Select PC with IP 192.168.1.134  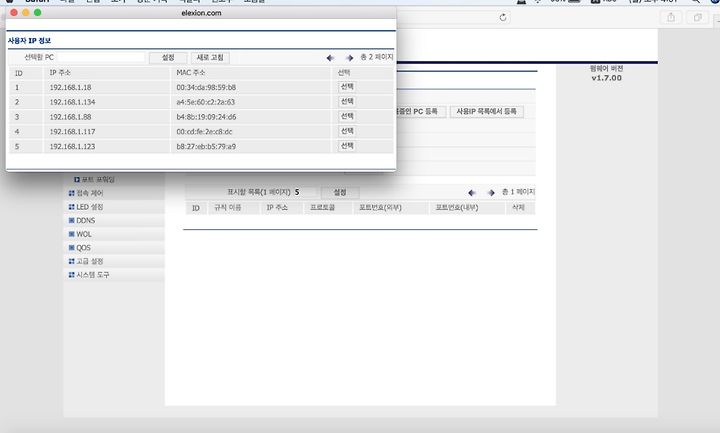coord(347,101)
